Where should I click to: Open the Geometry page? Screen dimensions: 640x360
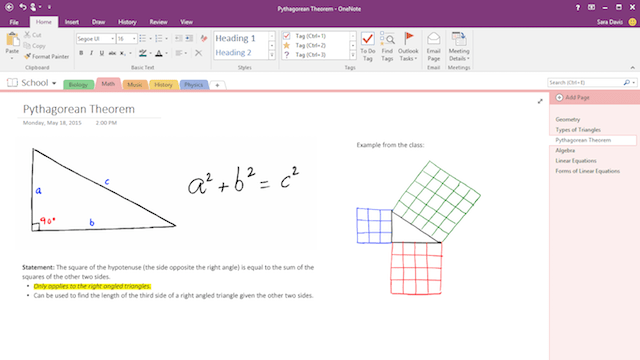568,120
